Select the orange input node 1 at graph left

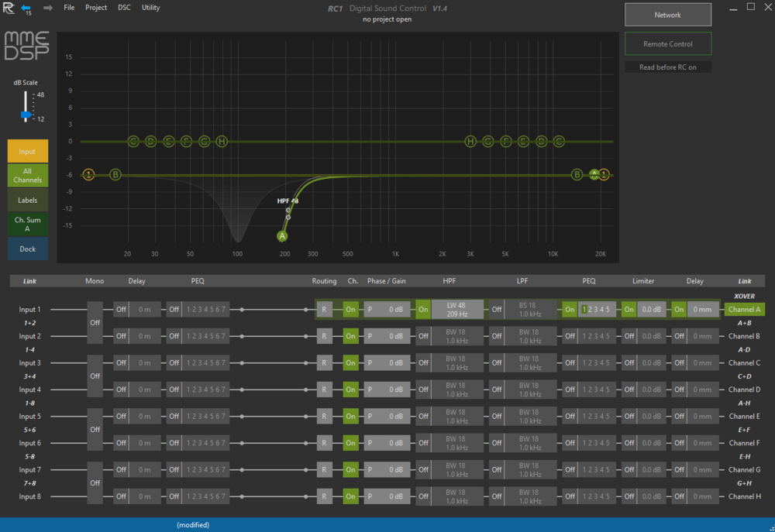[x=88, y=174]
